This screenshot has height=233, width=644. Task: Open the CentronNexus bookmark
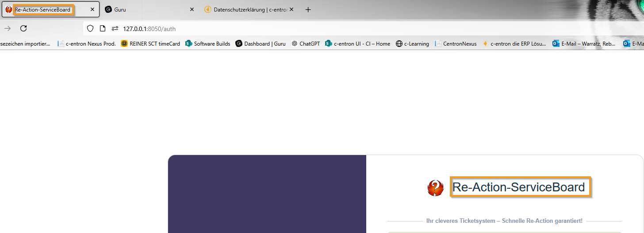[x=456, y=44]
